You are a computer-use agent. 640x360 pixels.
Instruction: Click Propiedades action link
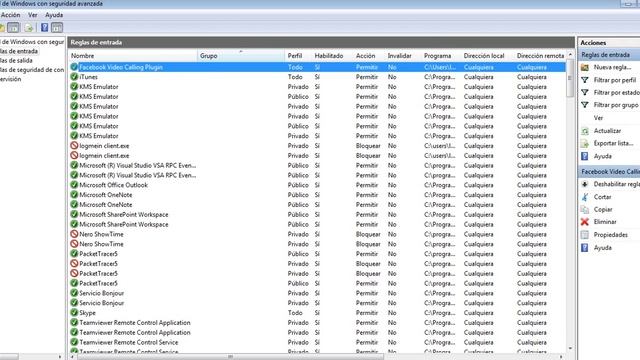pos(611,235)
